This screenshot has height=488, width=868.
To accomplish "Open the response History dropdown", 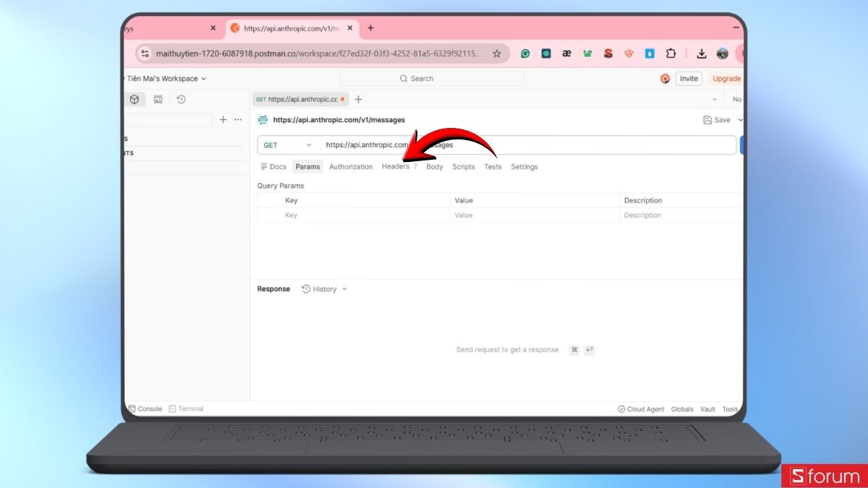I will pos(325,289).
